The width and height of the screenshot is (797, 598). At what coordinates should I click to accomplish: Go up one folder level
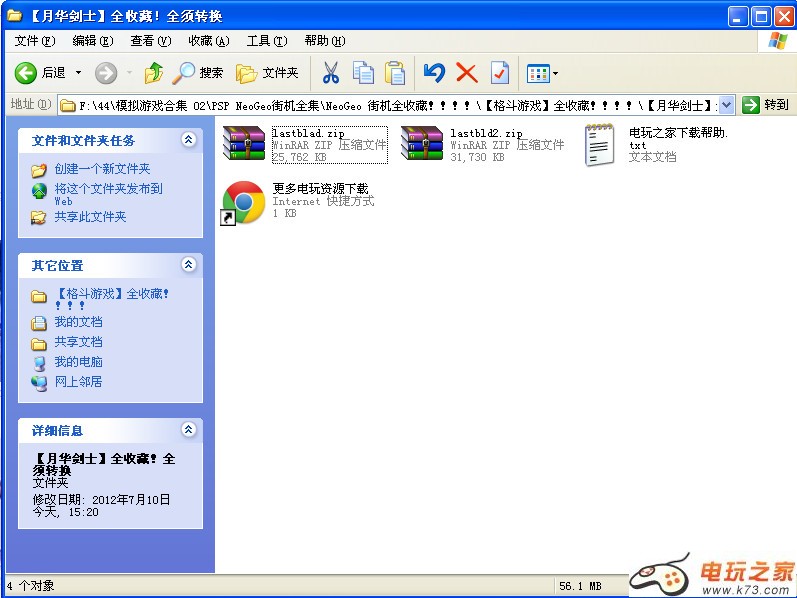(154, 73)
